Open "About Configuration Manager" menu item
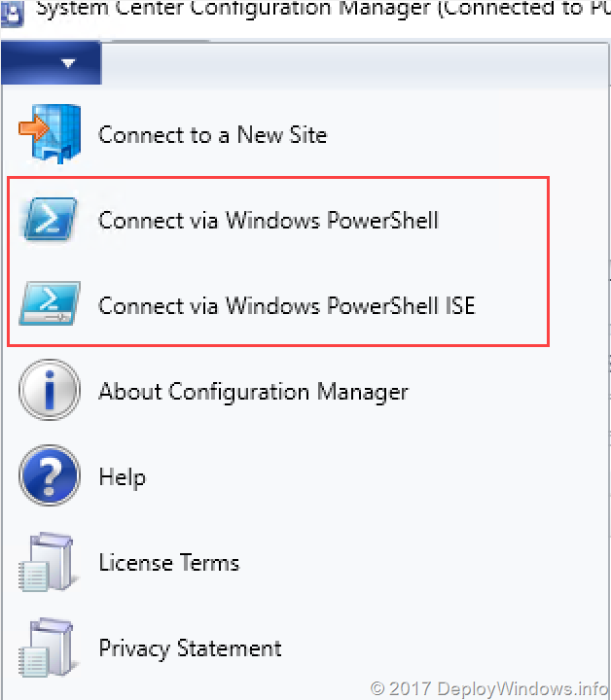The height and width of the screenshot is (700, 611). click(253, 392)
